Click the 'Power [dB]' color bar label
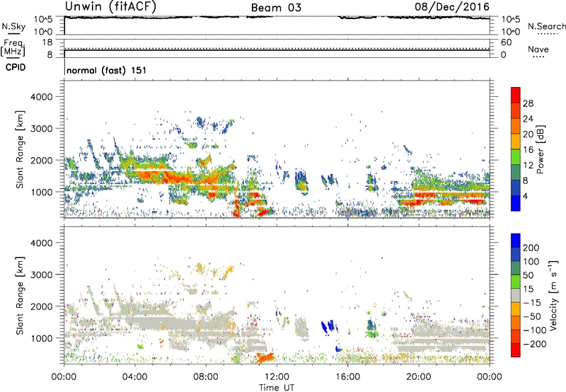The height and width of the screenshot is (392, 566). coord(540,149)
